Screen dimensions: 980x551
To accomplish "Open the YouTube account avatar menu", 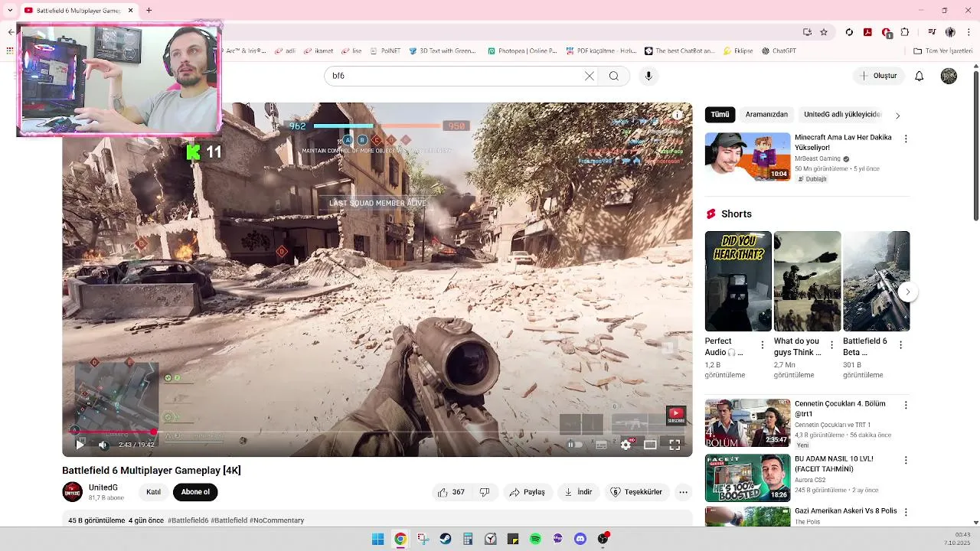I will [x=949, y=76].
